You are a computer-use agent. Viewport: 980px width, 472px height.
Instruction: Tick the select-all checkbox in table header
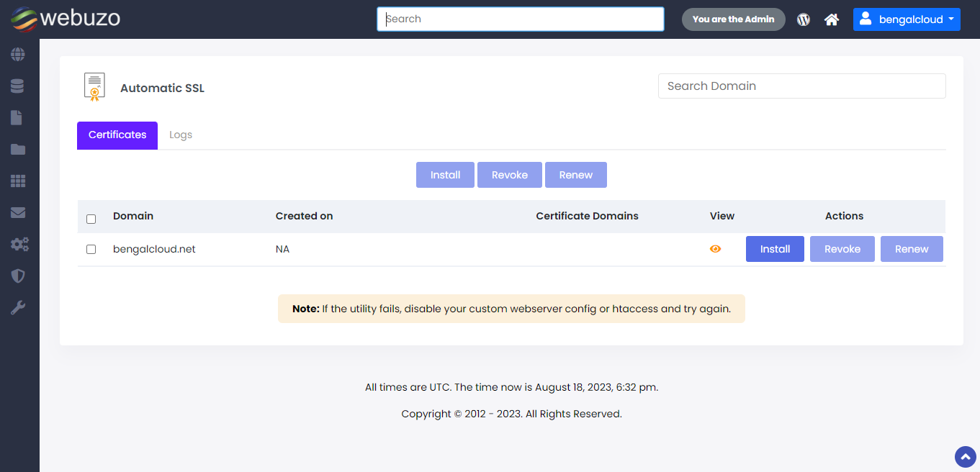pos(91,219)
